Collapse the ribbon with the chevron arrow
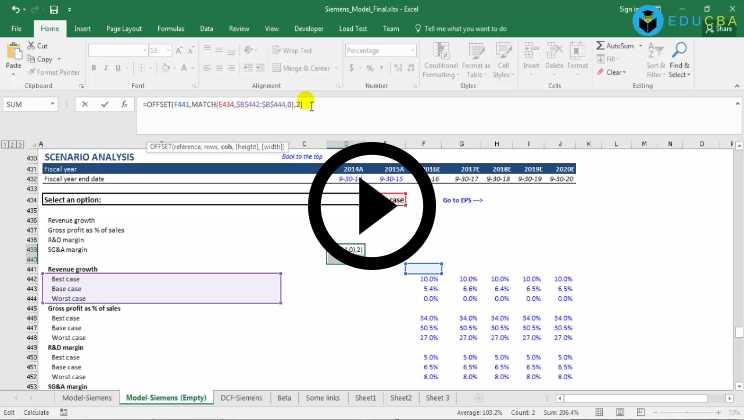744x420 pixels. pyautogui.click(x=735, y=86)
